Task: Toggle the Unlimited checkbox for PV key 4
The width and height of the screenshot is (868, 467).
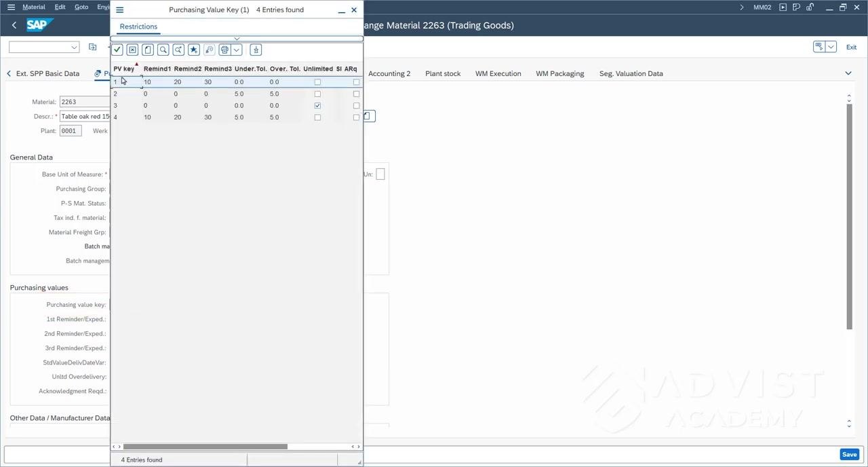Action: tap(317, 117)
